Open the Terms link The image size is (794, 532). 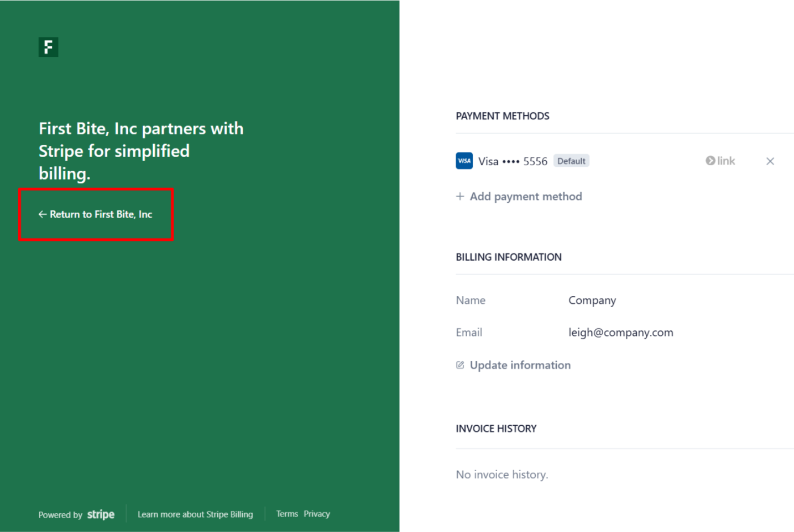click(x=287, y=514)
